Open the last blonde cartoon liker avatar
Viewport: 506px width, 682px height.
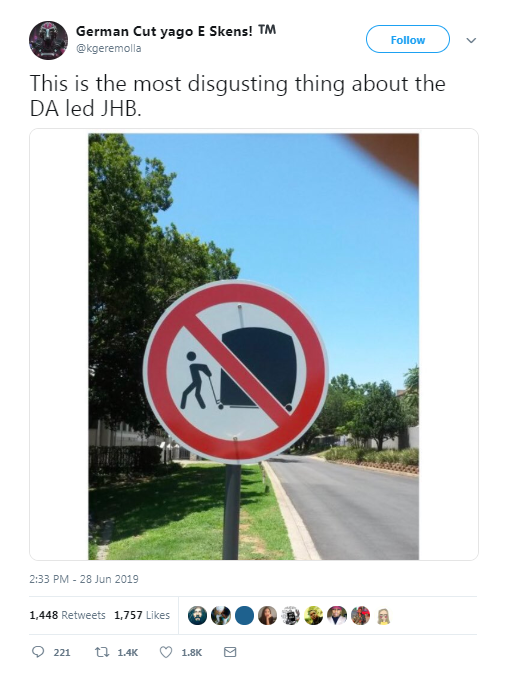coord(383,615)
